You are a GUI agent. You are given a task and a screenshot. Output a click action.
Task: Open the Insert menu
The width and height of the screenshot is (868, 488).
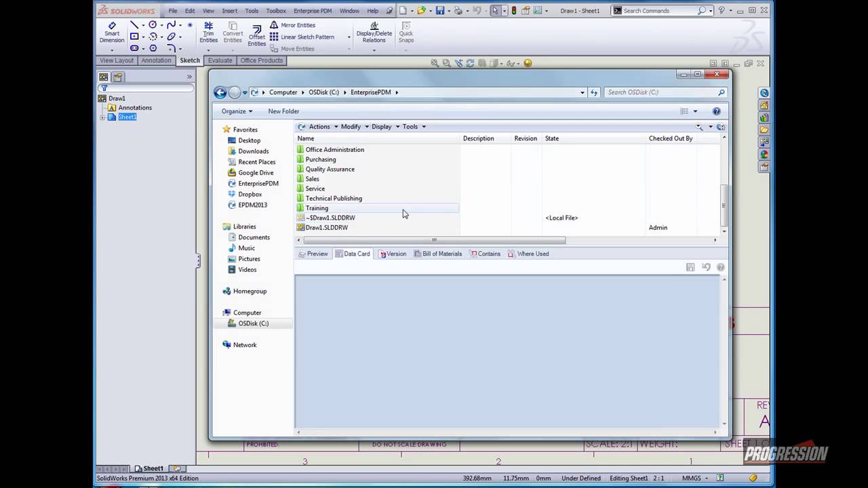tap(230, 11)
